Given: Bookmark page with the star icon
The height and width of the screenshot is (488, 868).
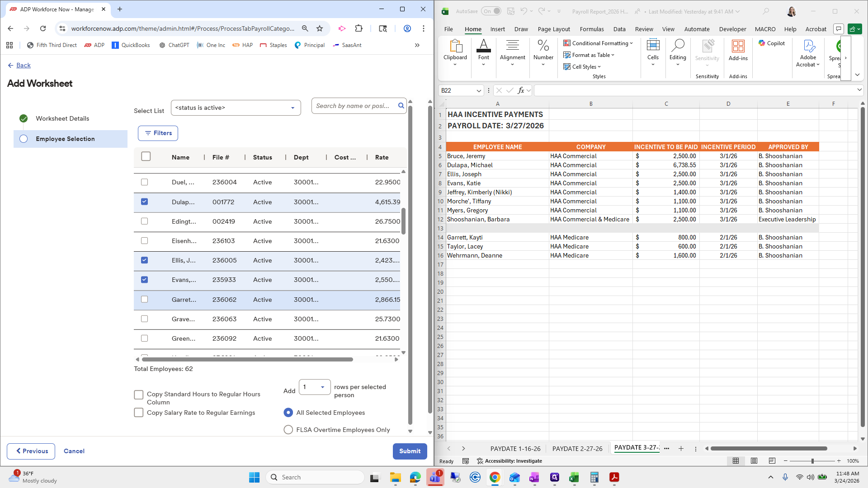Looking at the screenshot, I should (x=320, y=28).
